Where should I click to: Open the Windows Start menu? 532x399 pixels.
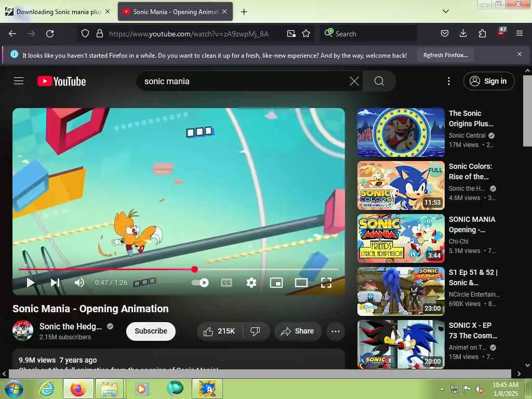point(14,389)
